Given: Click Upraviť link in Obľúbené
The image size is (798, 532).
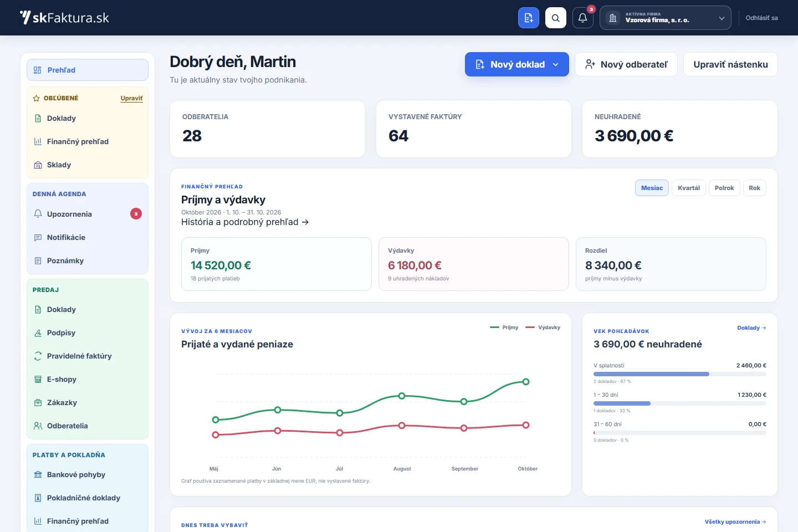Looking at the screenshot, I should pos(131,98).
